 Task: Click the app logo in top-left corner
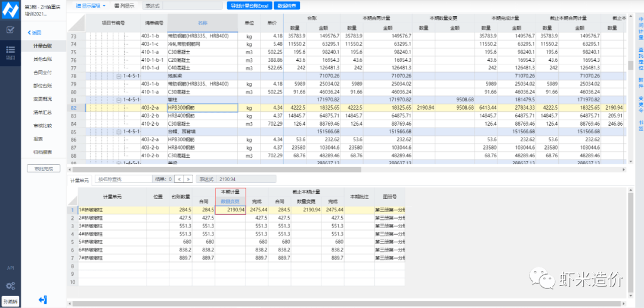point(10,9)
